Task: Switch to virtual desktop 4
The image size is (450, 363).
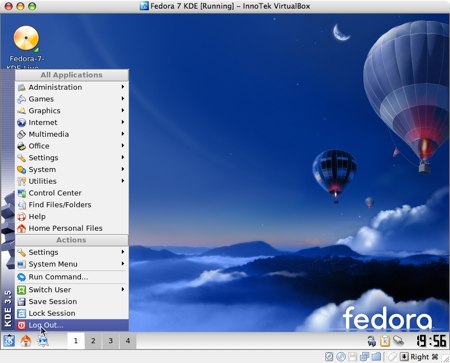Action: click(128, 341)
